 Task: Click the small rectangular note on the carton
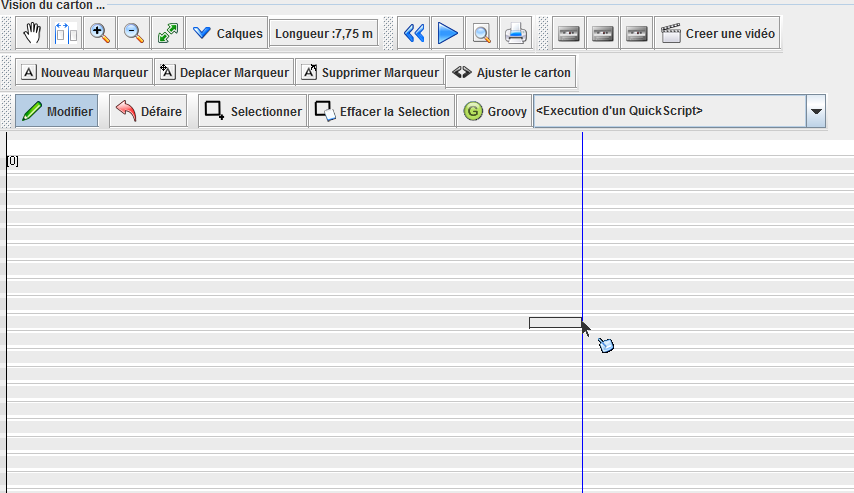coord(554,322)
